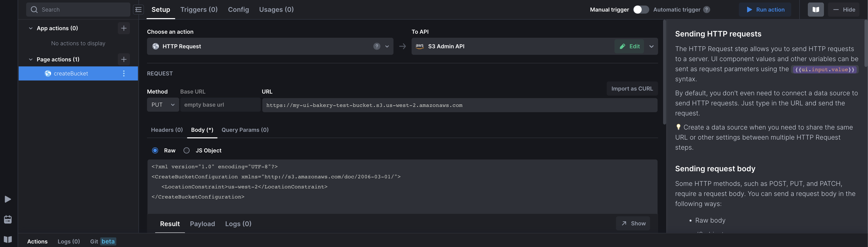Click the 'Sending request body' heading
The image size is (868, 247).
click(x=715, y=169)
